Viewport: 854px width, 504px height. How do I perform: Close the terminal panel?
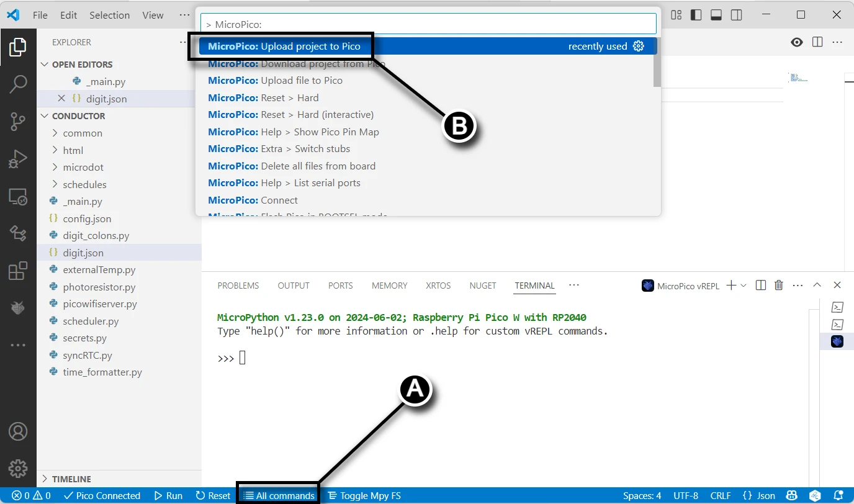[x=837, y=286]
